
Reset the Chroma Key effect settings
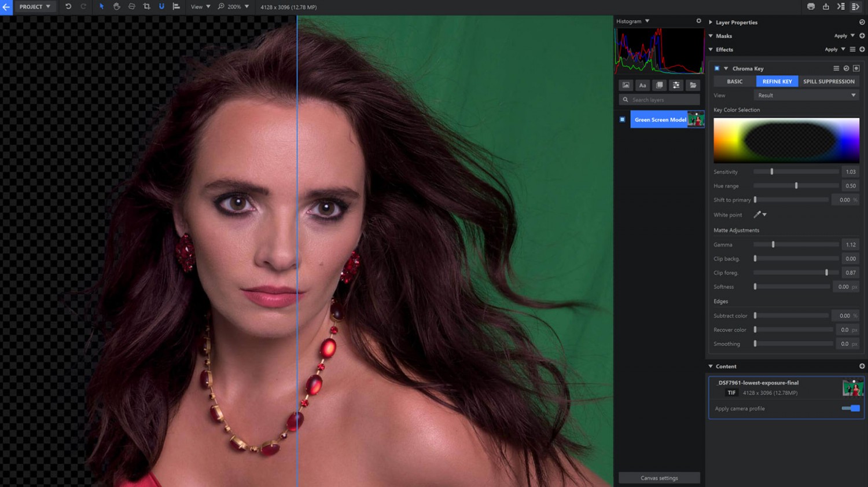click(x=846, y=68)
